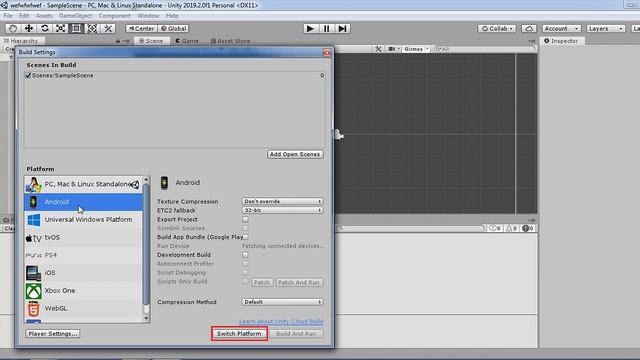Click Switch Platform button
The width and height of the screenshot is (640, 360).
(x=239, y=333)
